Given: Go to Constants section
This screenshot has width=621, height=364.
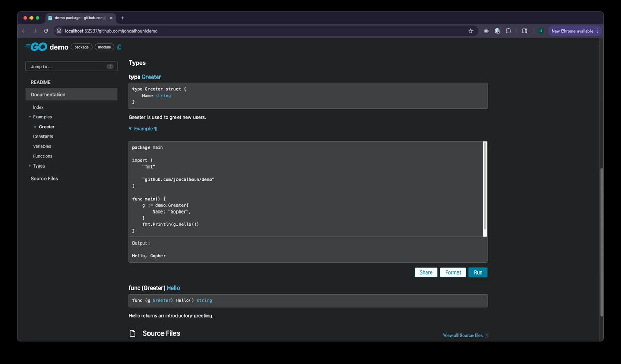Looking at the screenshot, I should [x=43, y=136].
